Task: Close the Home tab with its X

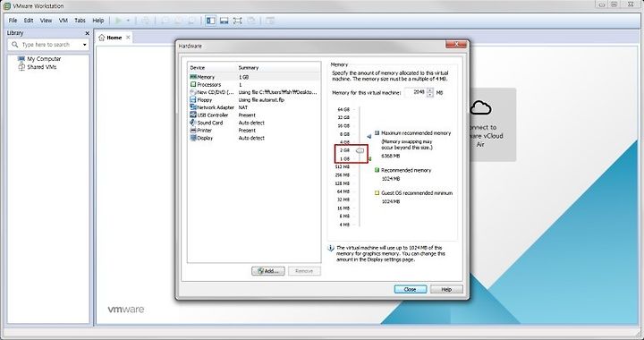Action: [x=128, y=38]
